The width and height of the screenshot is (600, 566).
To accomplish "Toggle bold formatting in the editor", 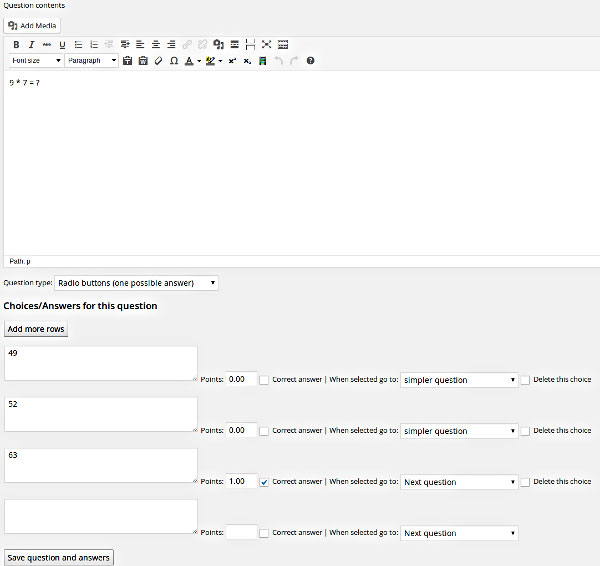I will 16,45.
